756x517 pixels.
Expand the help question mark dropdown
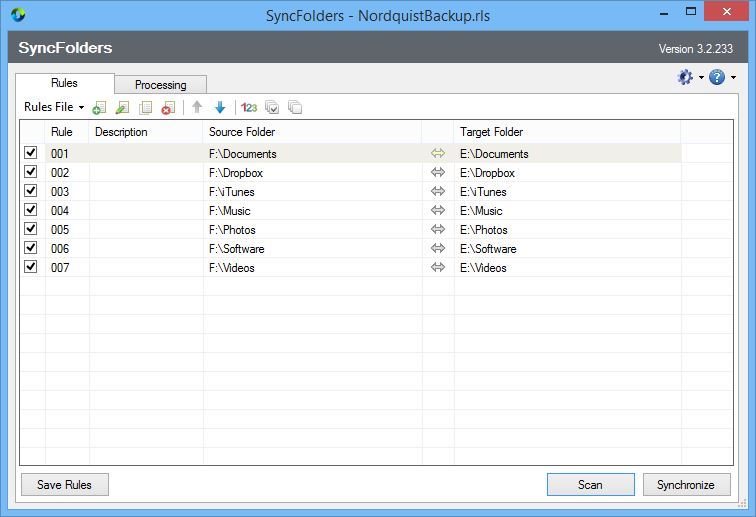coord(733,78)
